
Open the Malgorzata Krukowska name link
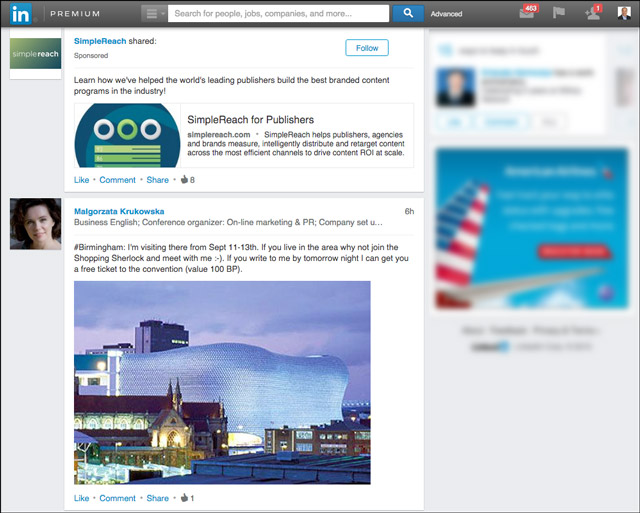(x=119, y=211)
